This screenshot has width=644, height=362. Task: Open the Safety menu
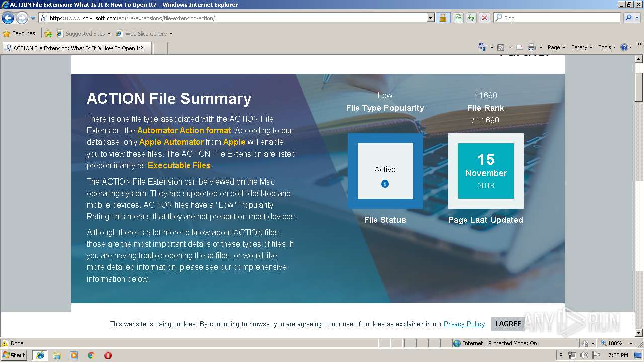coord(582,47)
